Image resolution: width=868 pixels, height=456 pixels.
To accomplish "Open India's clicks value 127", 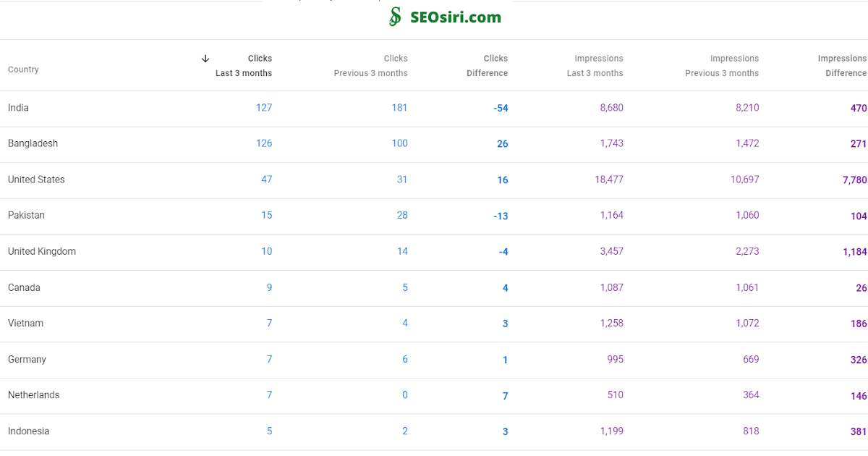I will 265,107.
